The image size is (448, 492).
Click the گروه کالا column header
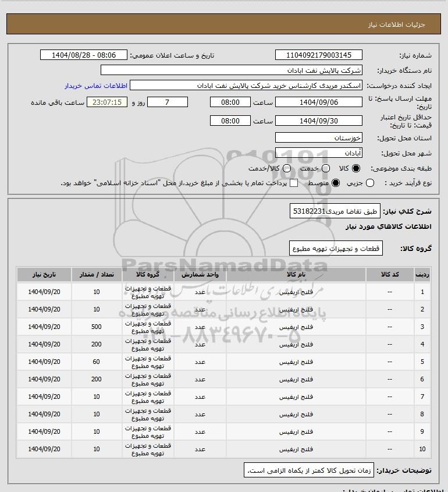coord(148,275)
